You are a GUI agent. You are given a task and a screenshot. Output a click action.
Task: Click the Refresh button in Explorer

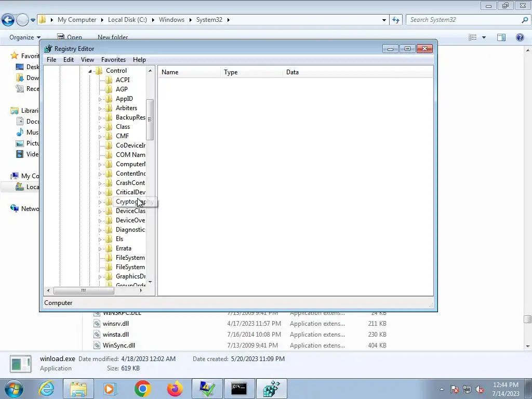point(396,20)
